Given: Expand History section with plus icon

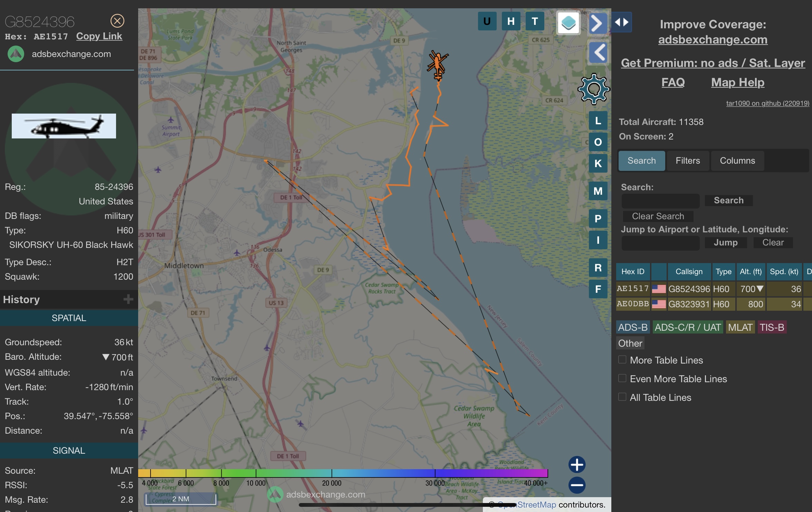Looking at the screenshot, I should pyautogui.click(x=128, y=299).
